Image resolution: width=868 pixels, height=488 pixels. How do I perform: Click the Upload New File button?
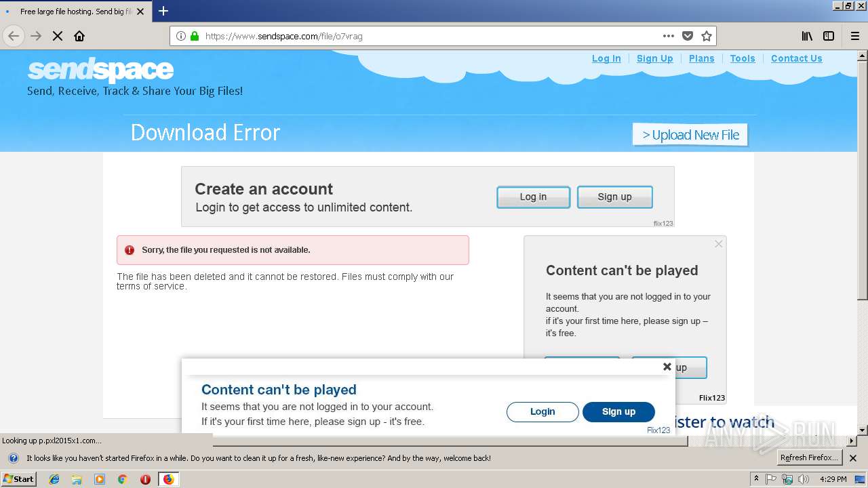click(690, 135)
